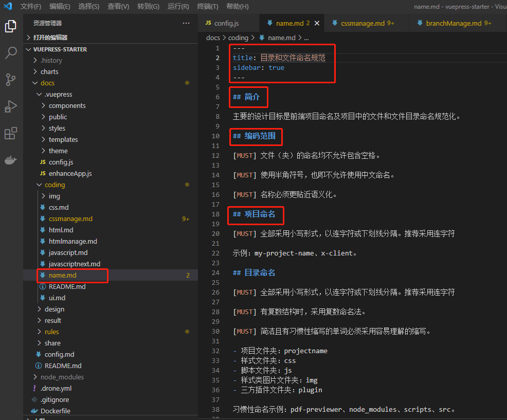Click breadcrumb ellipsis symbol segment
This screenshot has width=507, height=420.
(x=306, y=38)
